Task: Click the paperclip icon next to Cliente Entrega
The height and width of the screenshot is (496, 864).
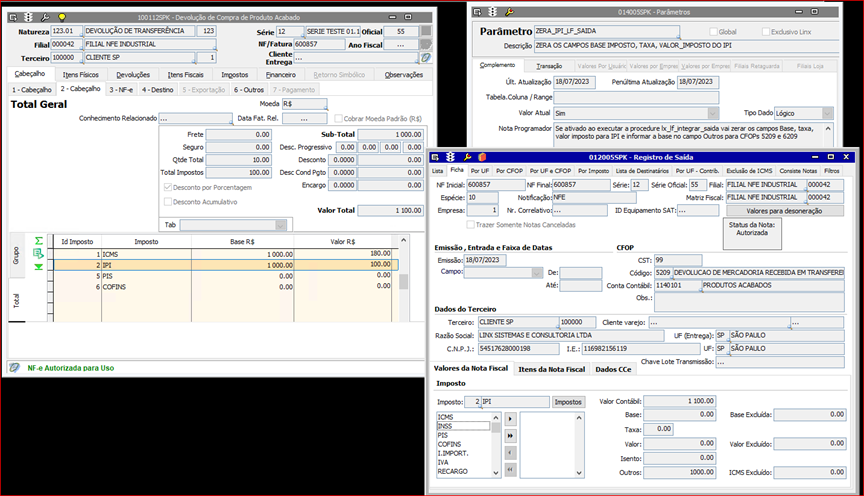Action: [425, 58]
